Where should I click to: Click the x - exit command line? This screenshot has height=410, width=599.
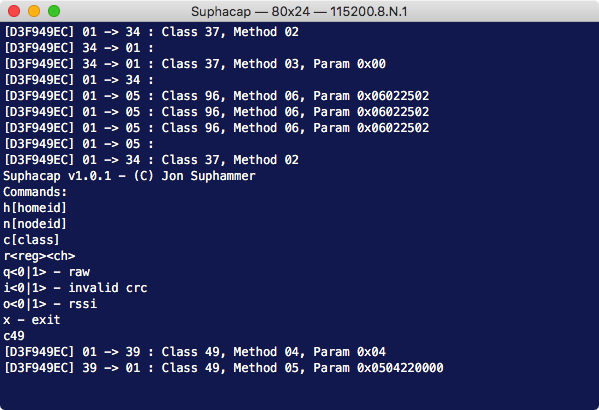point(32,320)
